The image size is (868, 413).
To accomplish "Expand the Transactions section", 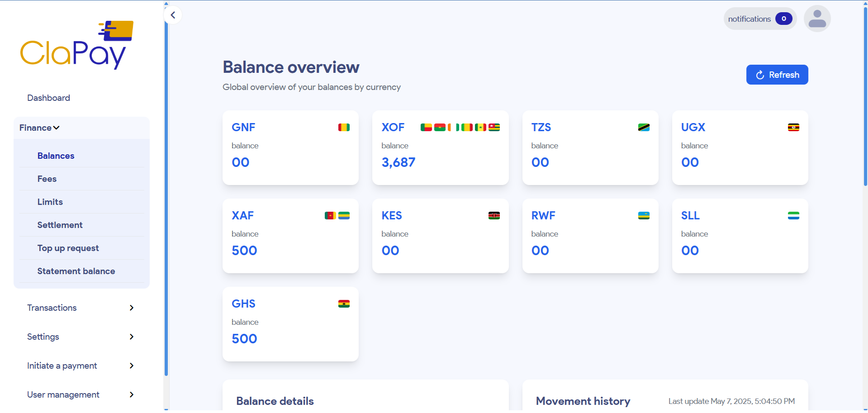I will click(x=52, y=308).
